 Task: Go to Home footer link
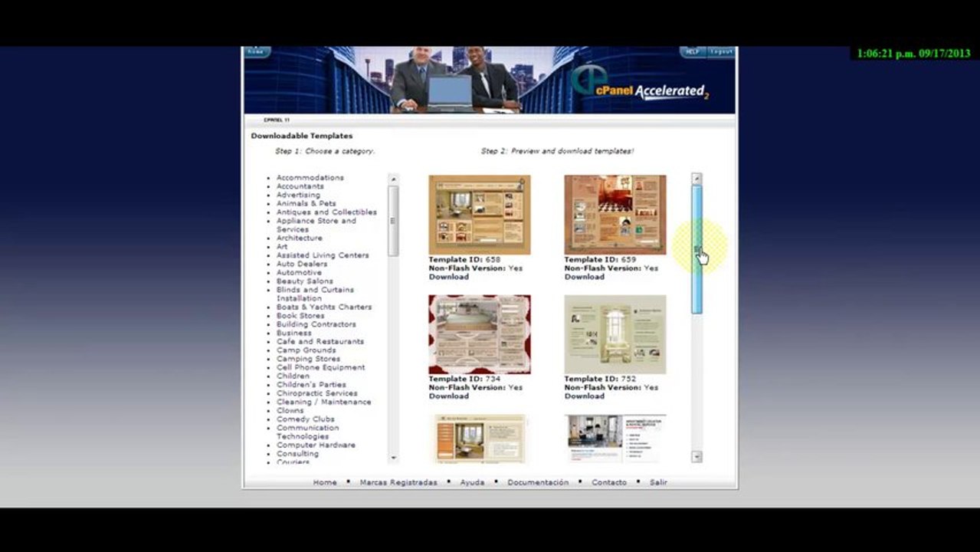click(325, 482)
